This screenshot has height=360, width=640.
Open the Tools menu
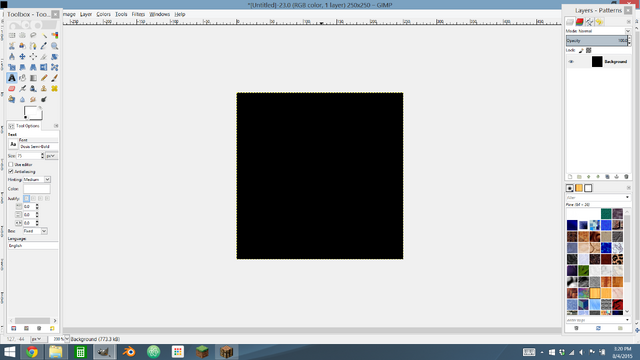121,14
